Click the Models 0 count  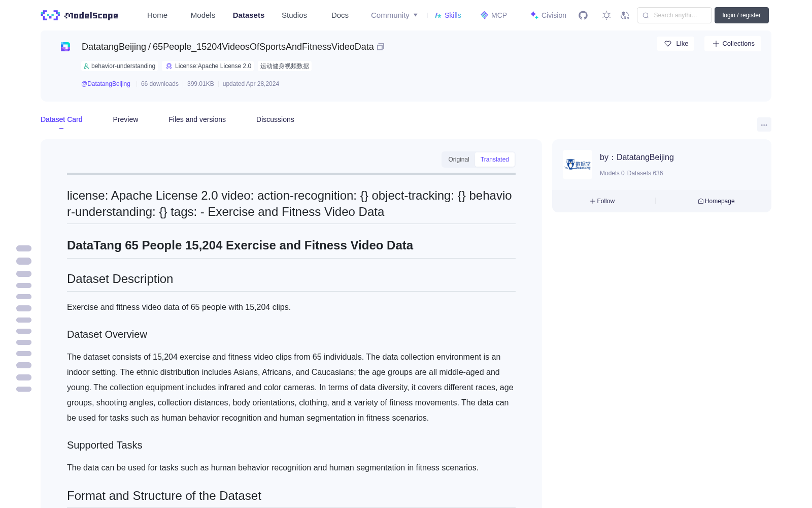(612, 173)
